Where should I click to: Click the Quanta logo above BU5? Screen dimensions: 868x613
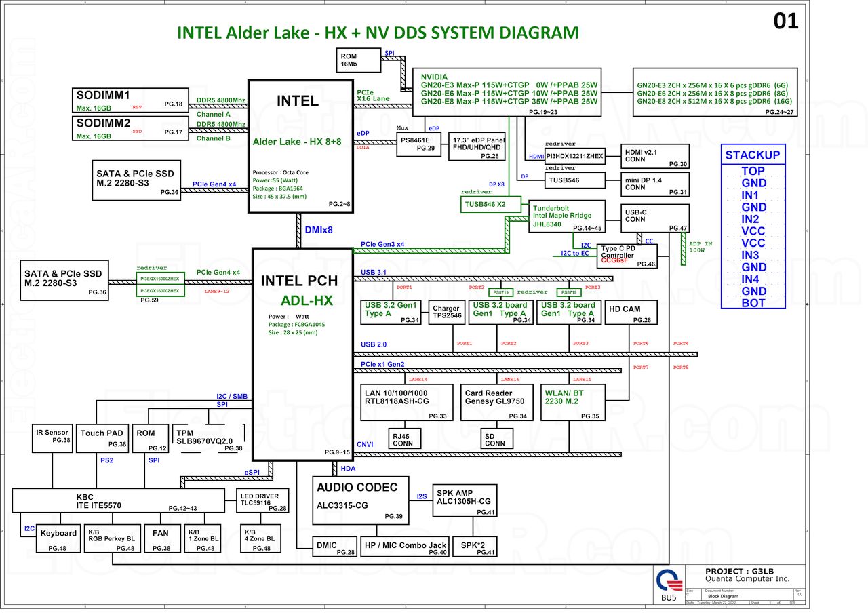(x=669, y=580)
